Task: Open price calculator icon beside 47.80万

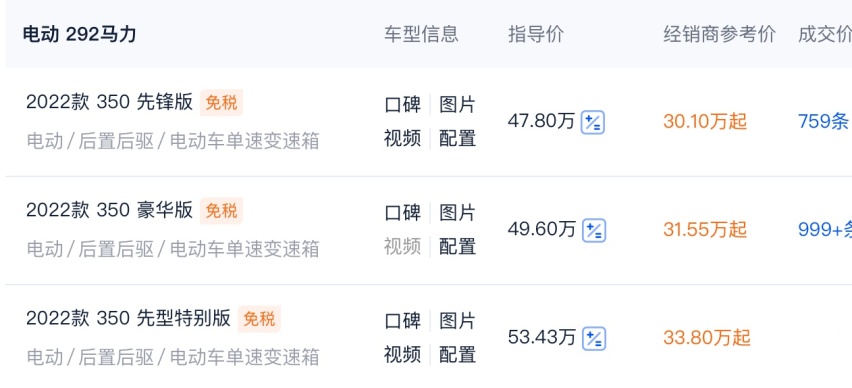Action: (x=593, y=122)
